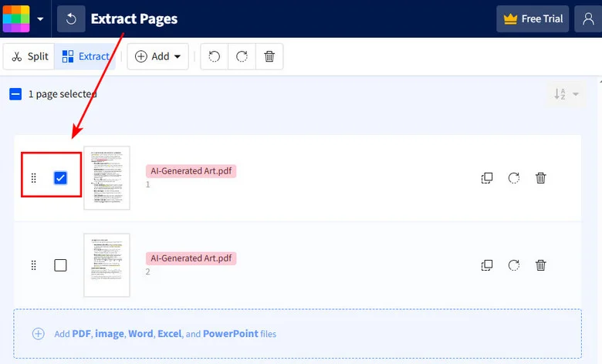Click the back arrow beside Extract Pages

tap(71, 19)
